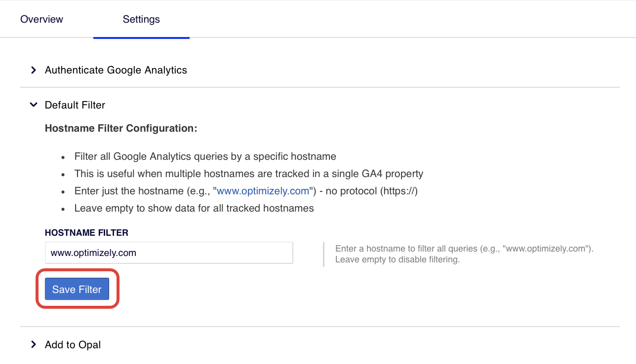Click the 'Enter a hostname to filter' helper text
This screenshot has height=364, width=636.
(464, 249)
